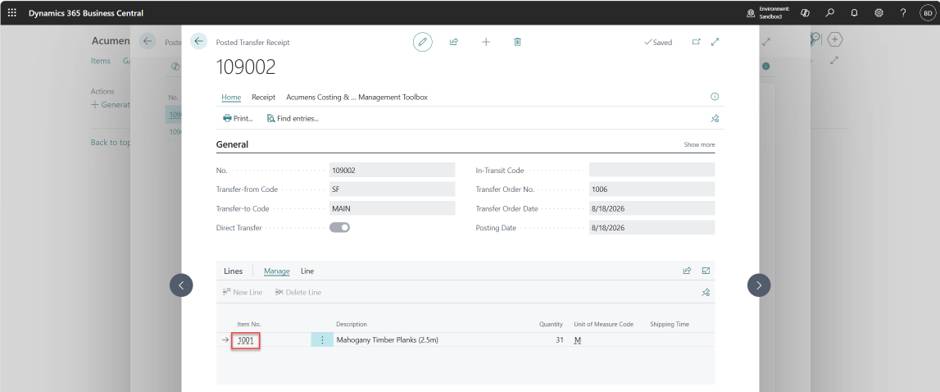The width and height of the screenshot is (940, 392).
Task: Open the Manage menu in Lines
Action: (x=276, y=272)
